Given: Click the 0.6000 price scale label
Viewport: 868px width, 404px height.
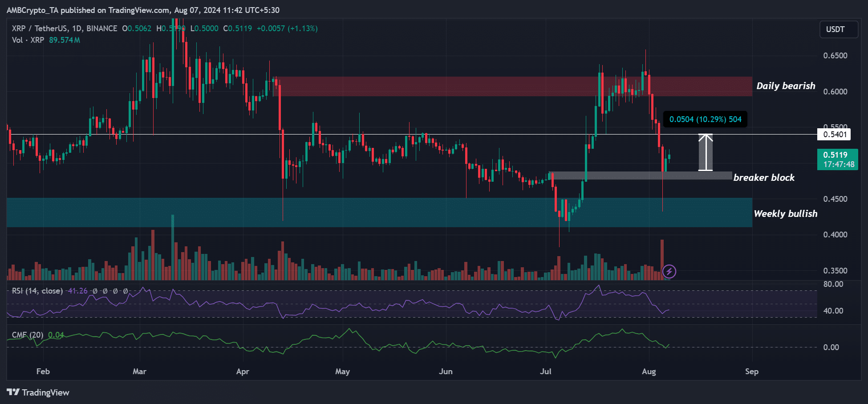Looking at the screenshot, I should click(x=835, y=92).
